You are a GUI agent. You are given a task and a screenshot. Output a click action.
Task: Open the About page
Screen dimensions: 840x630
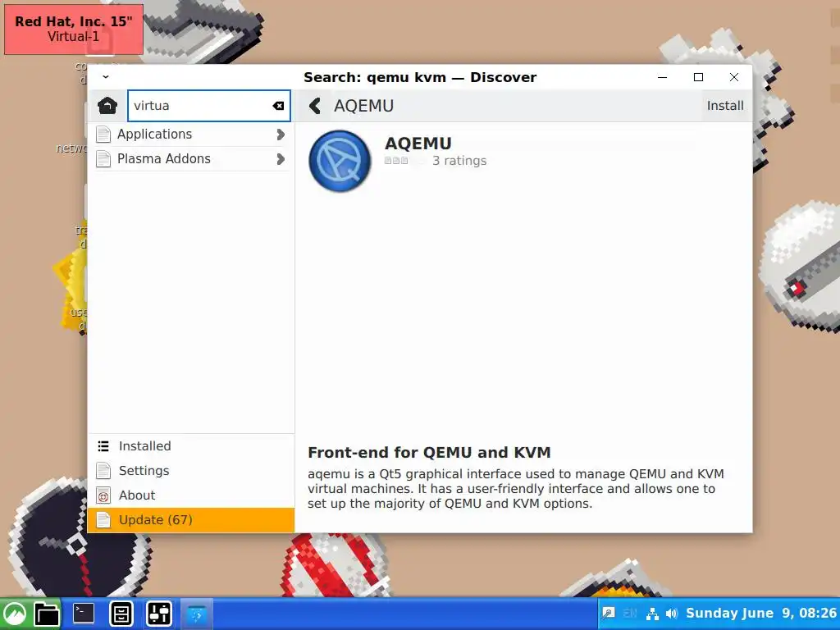[x=190, y=495]
